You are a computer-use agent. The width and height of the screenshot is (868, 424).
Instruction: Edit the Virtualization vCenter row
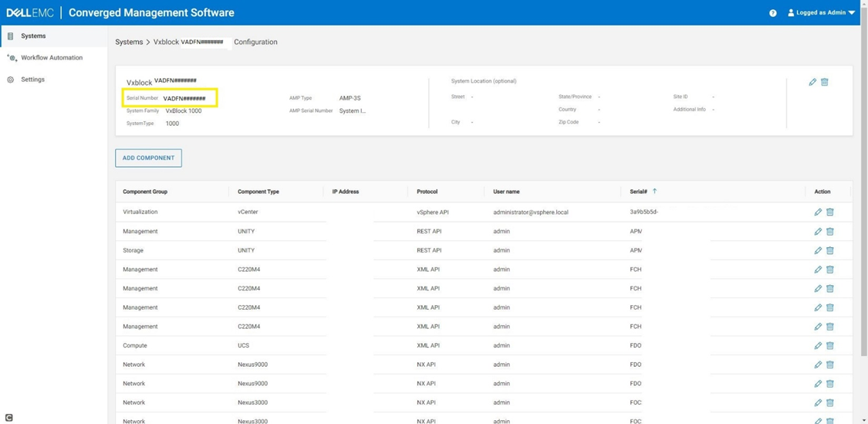click(x=818, y=212)
